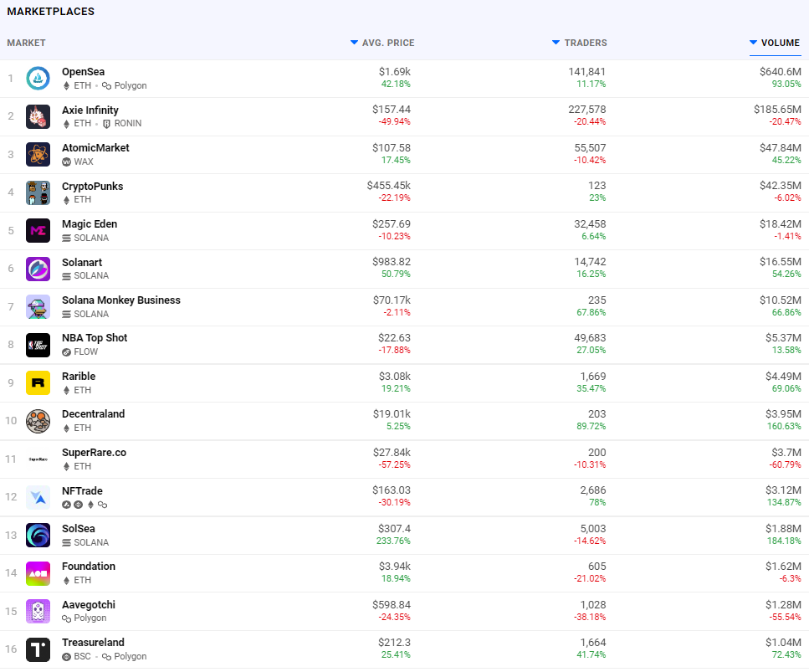The width and height of the screenshot is (809, 672).
Task: Select the NBA Top Shot logo
Action: pyautogui.click(x=38, y=345)
